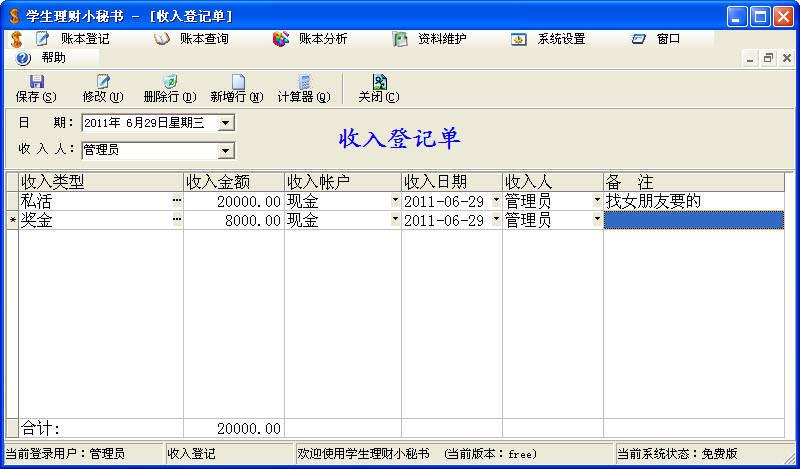Click the 20000.00 amount cell in 私活 row

point(234,201)
